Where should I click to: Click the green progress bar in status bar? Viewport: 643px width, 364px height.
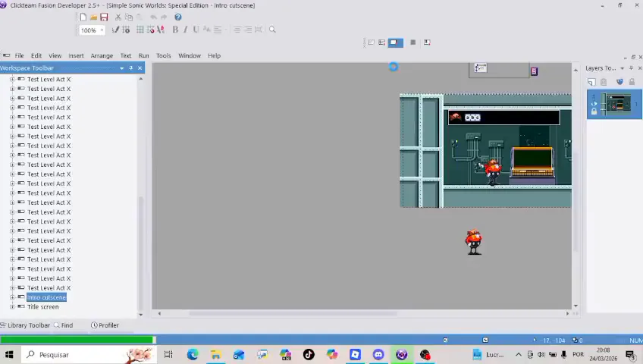(x=78, y=340)
